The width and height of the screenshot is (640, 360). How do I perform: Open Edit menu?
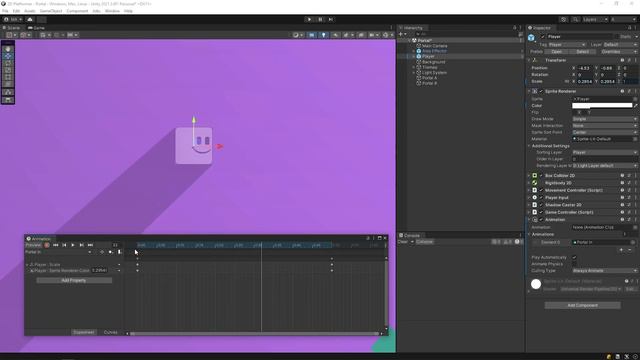16,11
